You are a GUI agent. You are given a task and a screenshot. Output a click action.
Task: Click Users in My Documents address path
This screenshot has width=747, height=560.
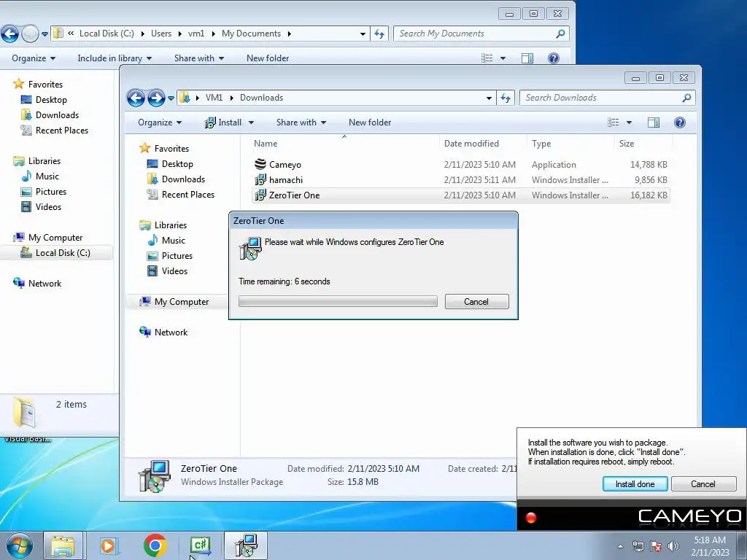161,34
